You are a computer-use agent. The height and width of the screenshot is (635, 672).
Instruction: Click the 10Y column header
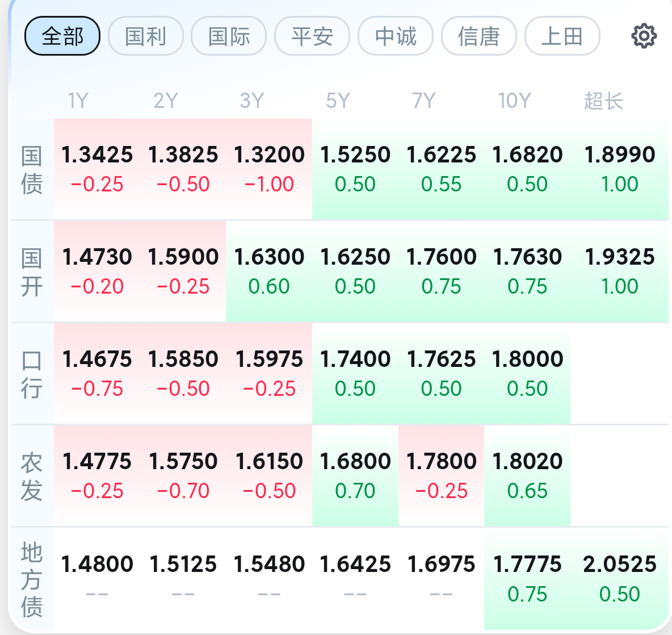point(514,101)
